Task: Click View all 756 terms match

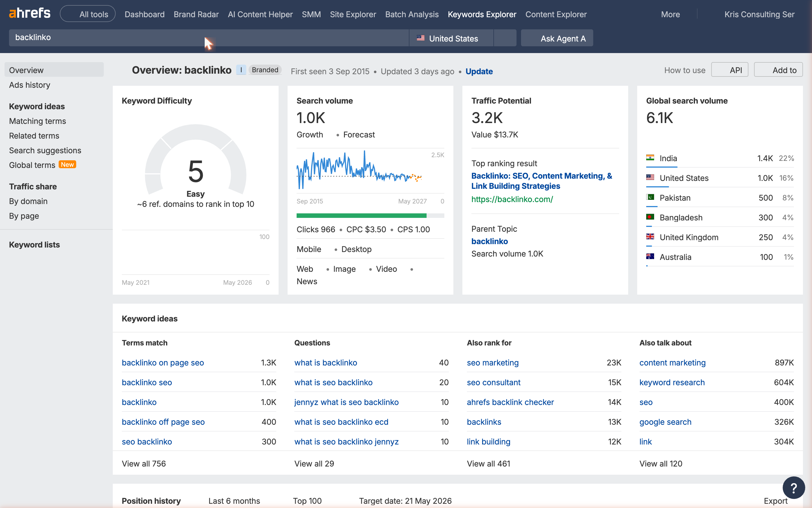Action: 144,464
